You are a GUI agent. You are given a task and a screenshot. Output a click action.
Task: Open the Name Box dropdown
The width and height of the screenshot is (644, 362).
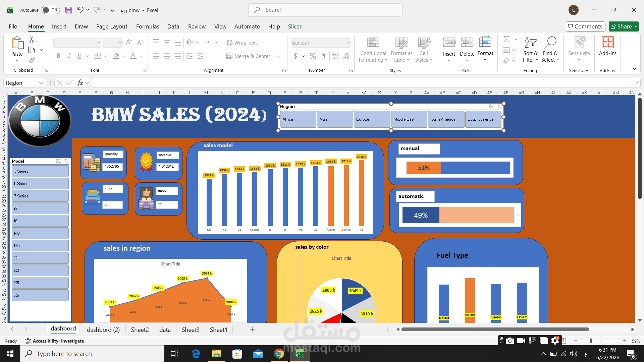coord(41,83)
